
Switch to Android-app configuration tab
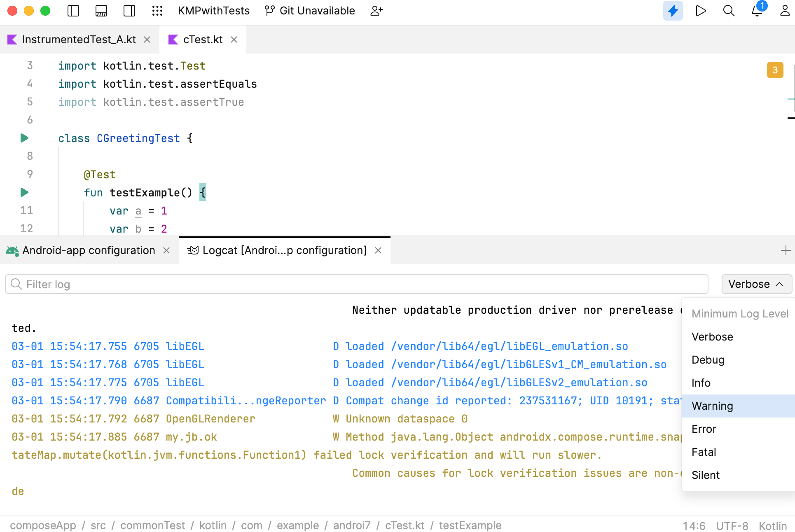pyautogui.click(x=88, y=250)
